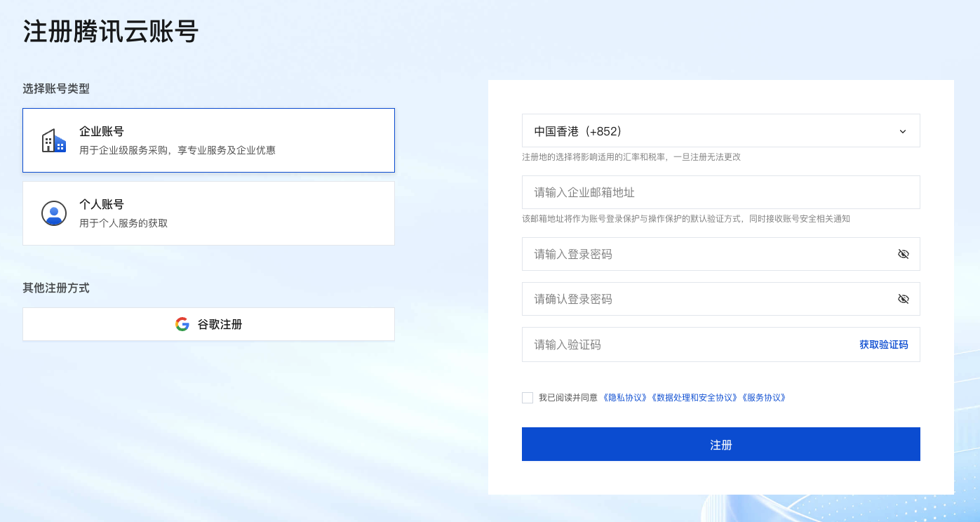Click the 注册腾讯云账号 page heading
This screenshot has height=522, width=980.
pos(111,32)
